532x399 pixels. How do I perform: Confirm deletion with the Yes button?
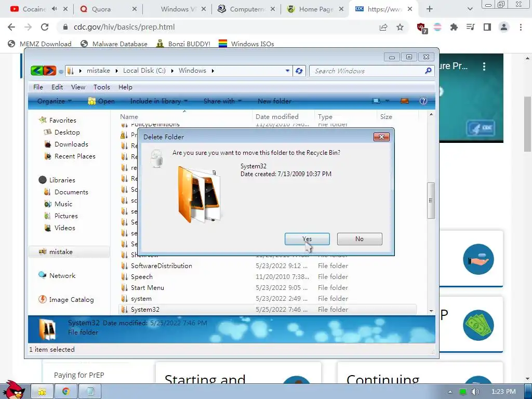[x=307, y=239]
